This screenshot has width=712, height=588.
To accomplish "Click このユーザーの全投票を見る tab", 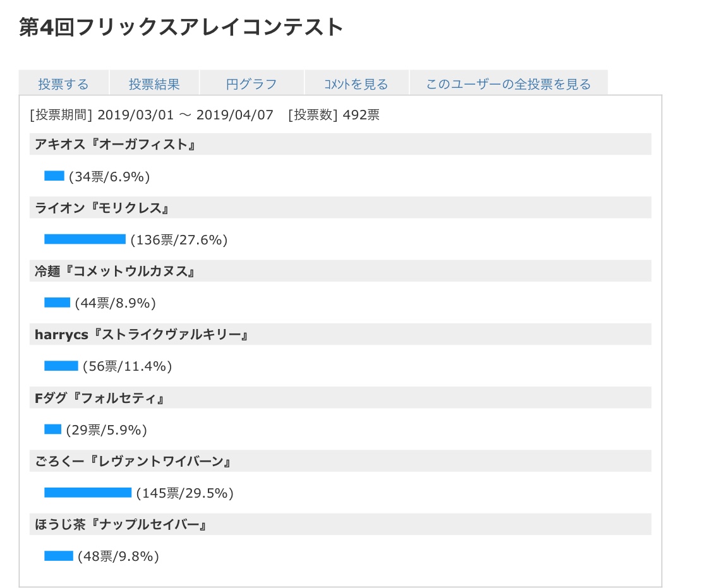I will [x=509, y=84].
